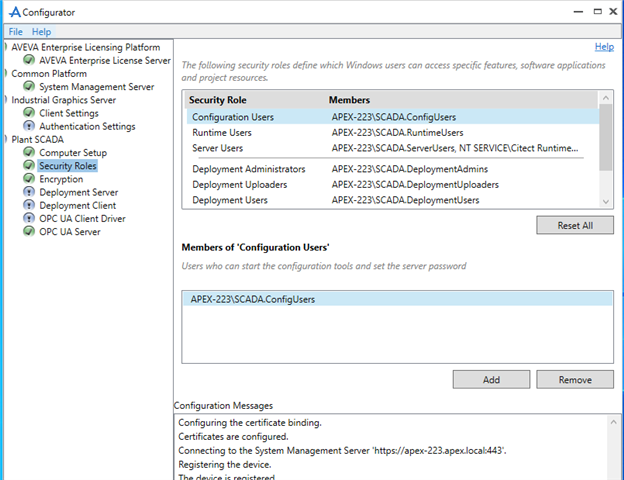Image resolution: width=624 pixels, height=480 pixels.
Task: Click the Encryption green check icon
Action: tap(29, 178)
